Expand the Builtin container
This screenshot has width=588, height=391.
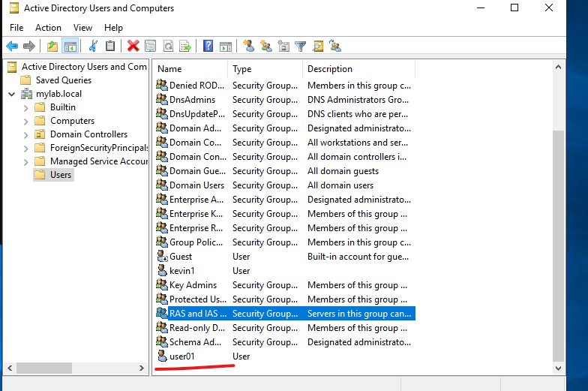pos(25,108)
